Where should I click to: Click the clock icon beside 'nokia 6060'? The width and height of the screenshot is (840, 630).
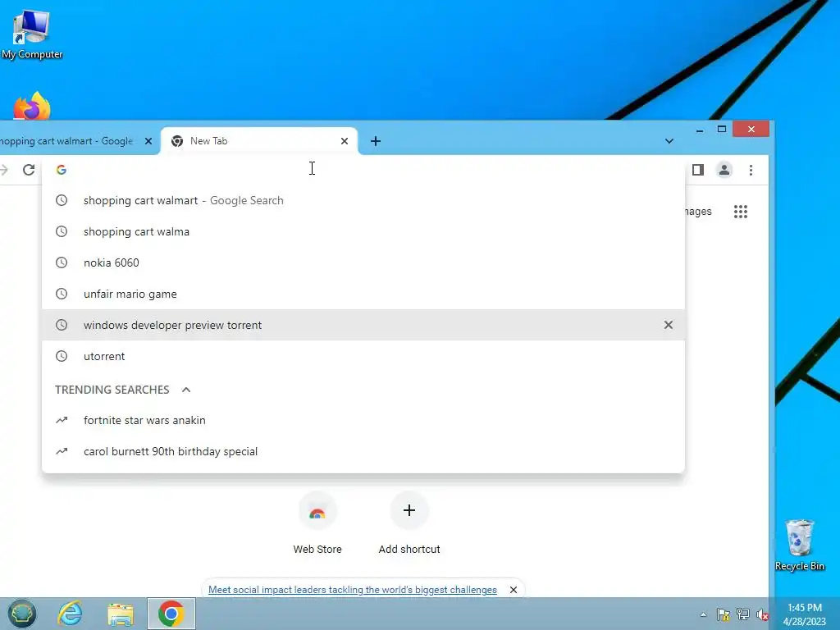click(62, 262)
